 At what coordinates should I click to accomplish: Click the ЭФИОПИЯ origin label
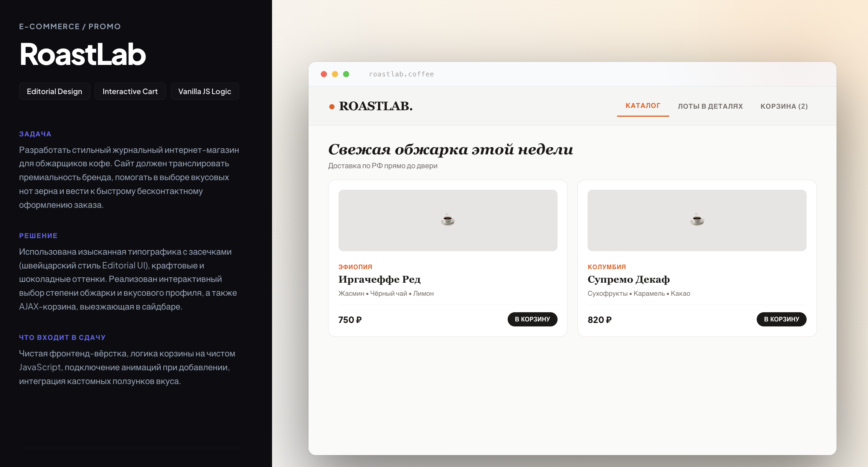(x=355, y=267)
